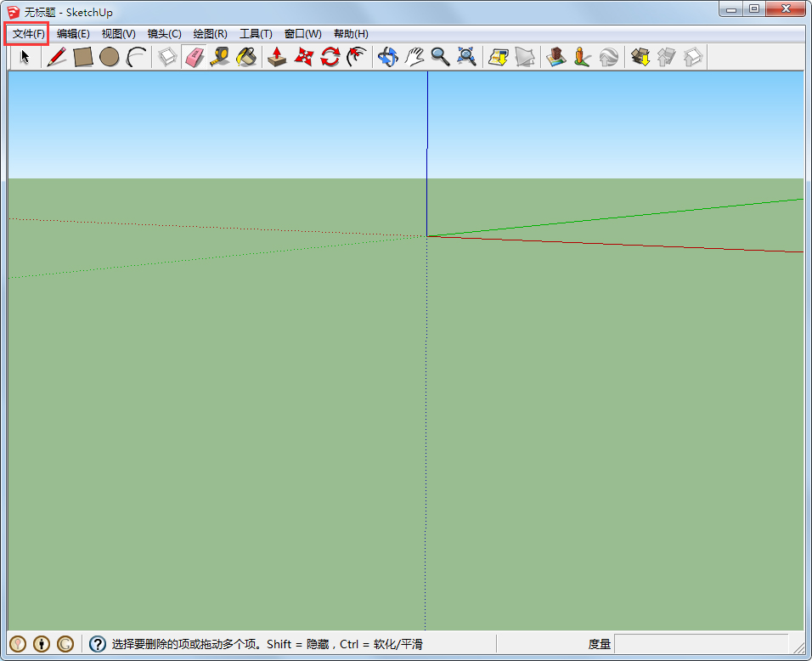Select the Pan hand tool
The width and height of the screenshot is (812, 661).
[414, 57]
